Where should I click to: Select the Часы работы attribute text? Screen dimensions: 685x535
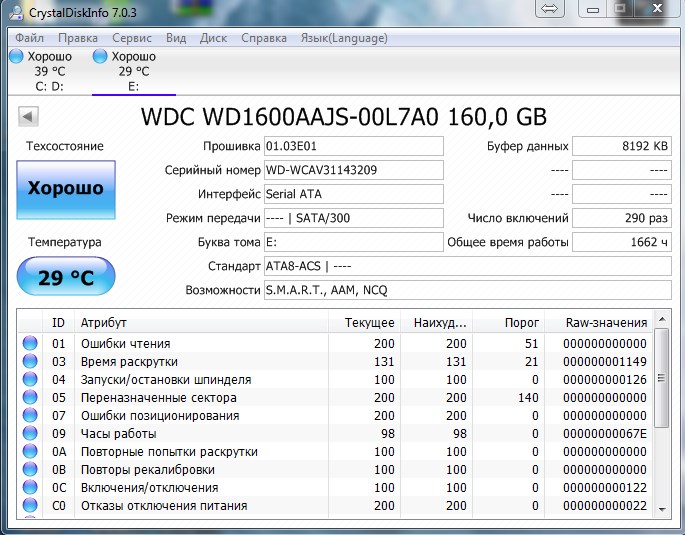[x=118, y=434]
